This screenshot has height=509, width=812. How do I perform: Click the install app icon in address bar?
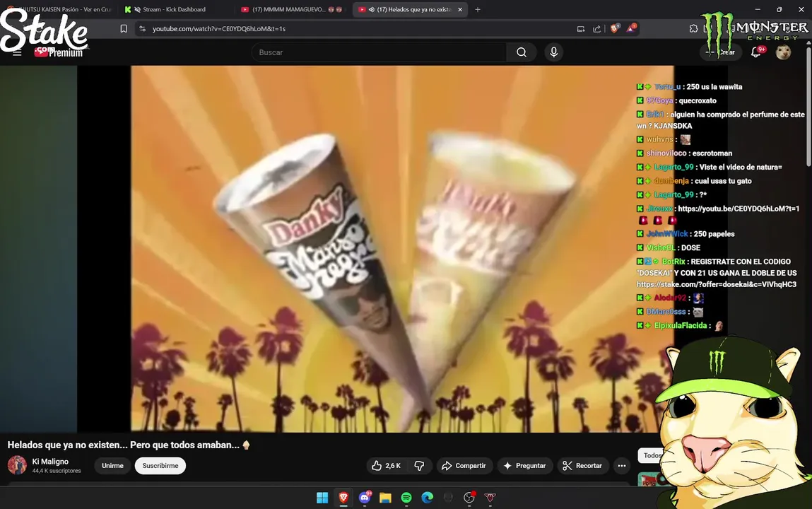pos(580,29)
